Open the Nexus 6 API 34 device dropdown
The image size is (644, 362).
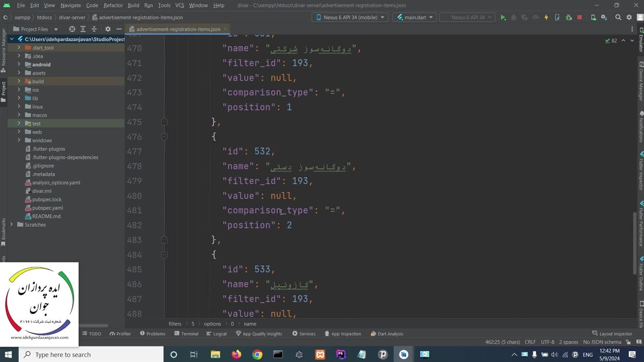click(351, 18)
